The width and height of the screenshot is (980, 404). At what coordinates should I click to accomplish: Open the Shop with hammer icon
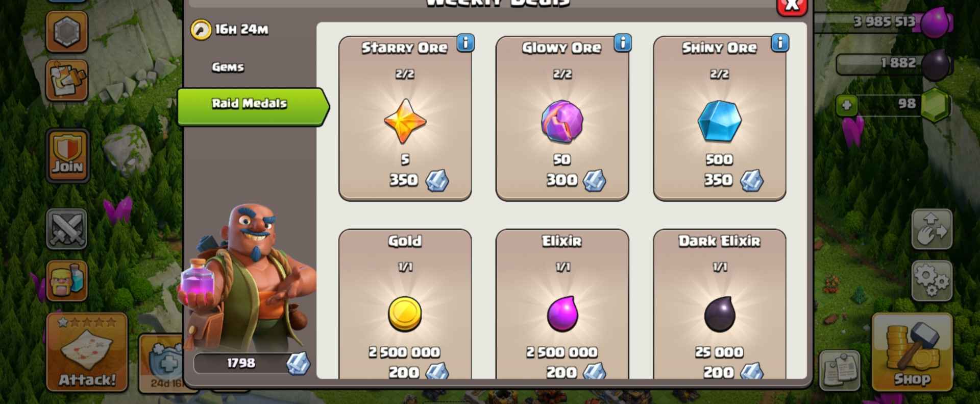[x=912, y=352]
